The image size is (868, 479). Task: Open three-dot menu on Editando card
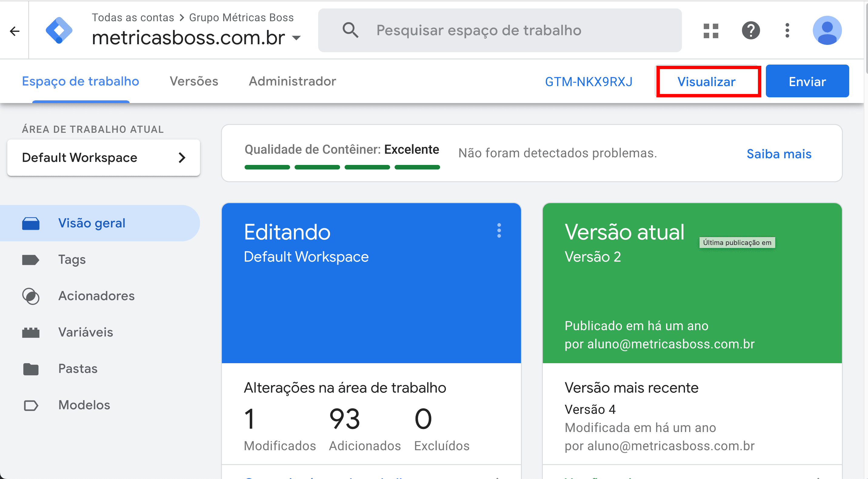tap(499, 231)
